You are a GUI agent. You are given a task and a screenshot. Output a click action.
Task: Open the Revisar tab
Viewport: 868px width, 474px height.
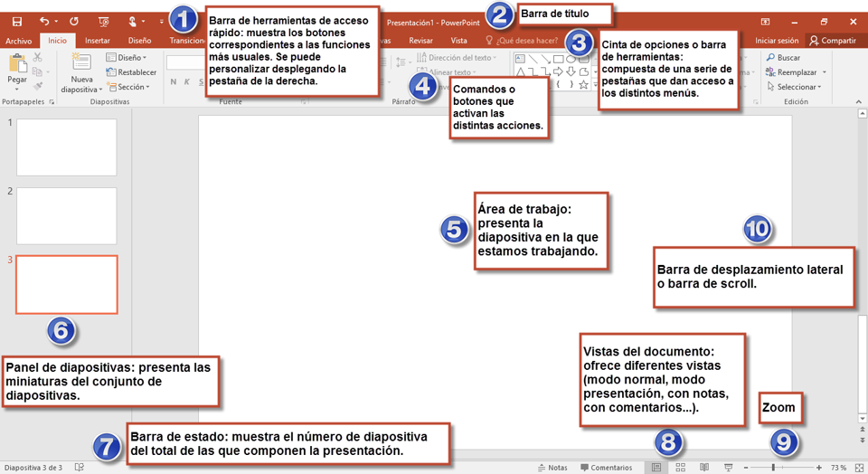(x=420, y=41)
